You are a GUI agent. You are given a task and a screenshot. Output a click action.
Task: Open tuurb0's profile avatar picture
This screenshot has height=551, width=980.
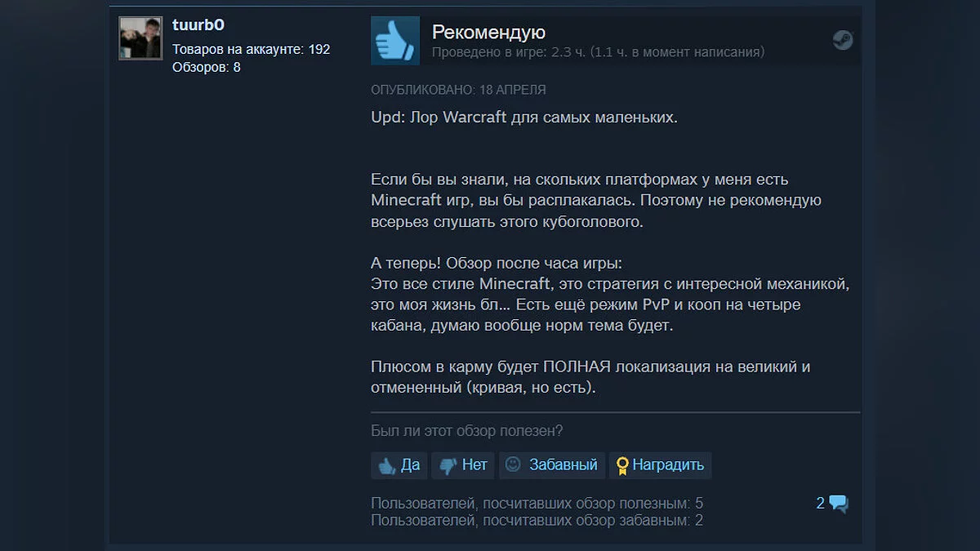tap(140, 38)
